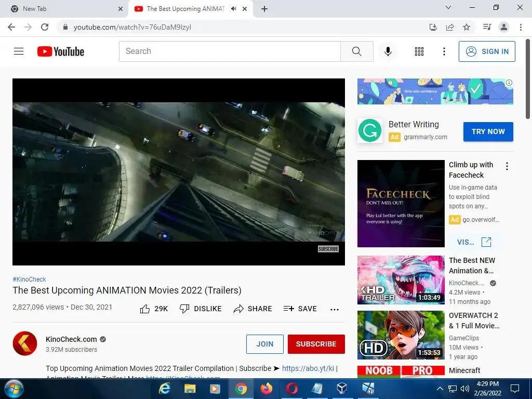The height and width of the screenshot is (399, 532).
Task: Click the OVERWATCH 2 video title
Action: pyautogui.click(x=474, y=321)
